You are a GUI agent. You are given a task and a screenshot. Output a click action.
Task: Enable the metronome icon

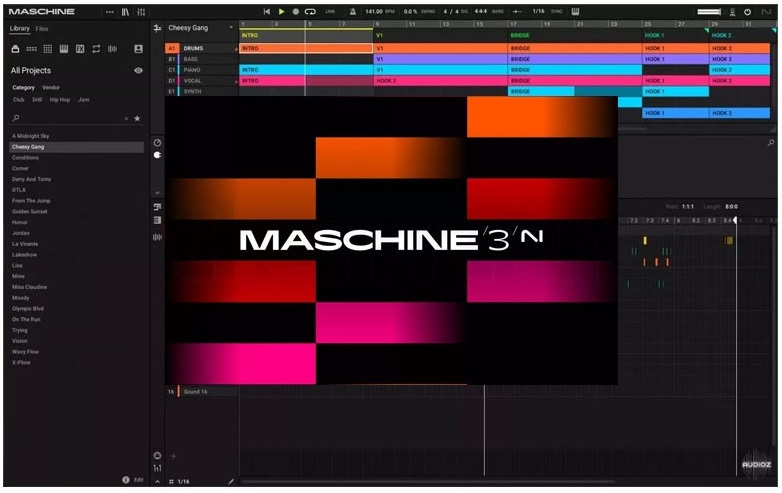point(354,11)
